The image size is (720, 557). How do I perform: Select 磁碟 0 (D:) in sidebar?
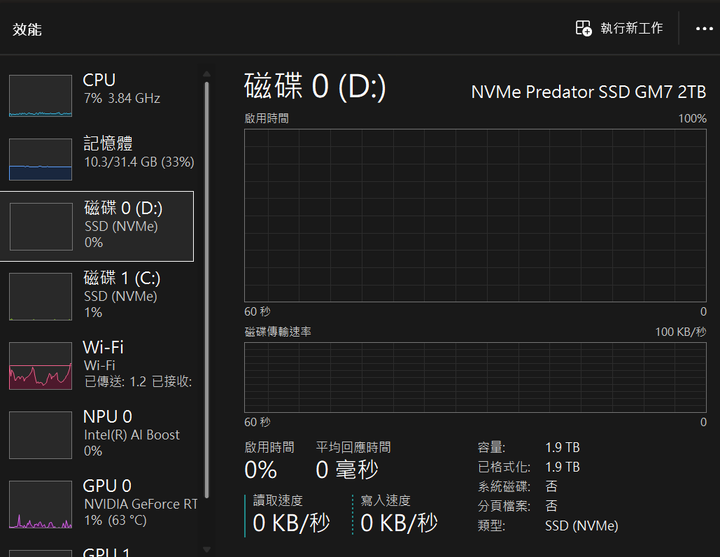click(97, 226)
